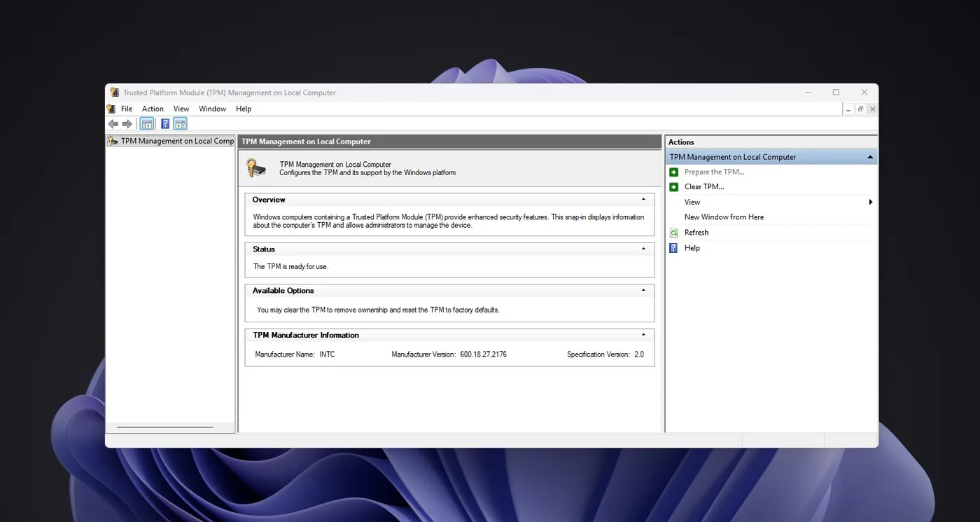Click the key-and-chip icon in the center header

256,168
